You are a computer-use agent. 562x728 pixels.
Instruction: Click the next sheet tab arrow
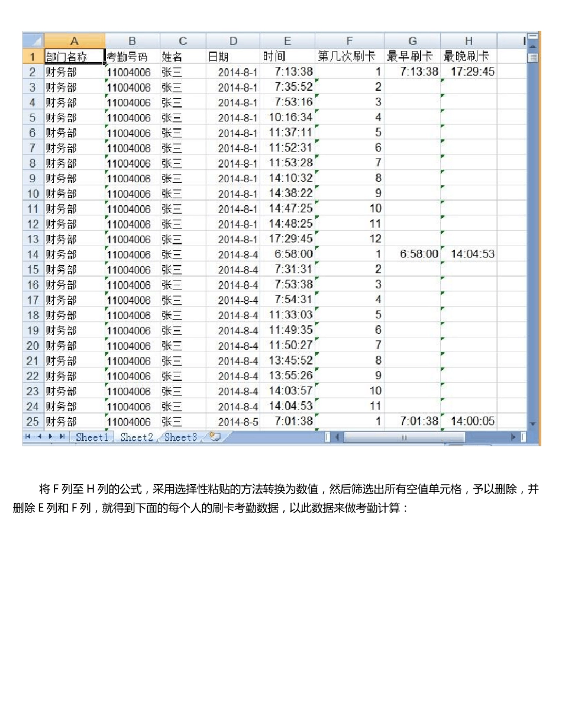pos(51,437)
